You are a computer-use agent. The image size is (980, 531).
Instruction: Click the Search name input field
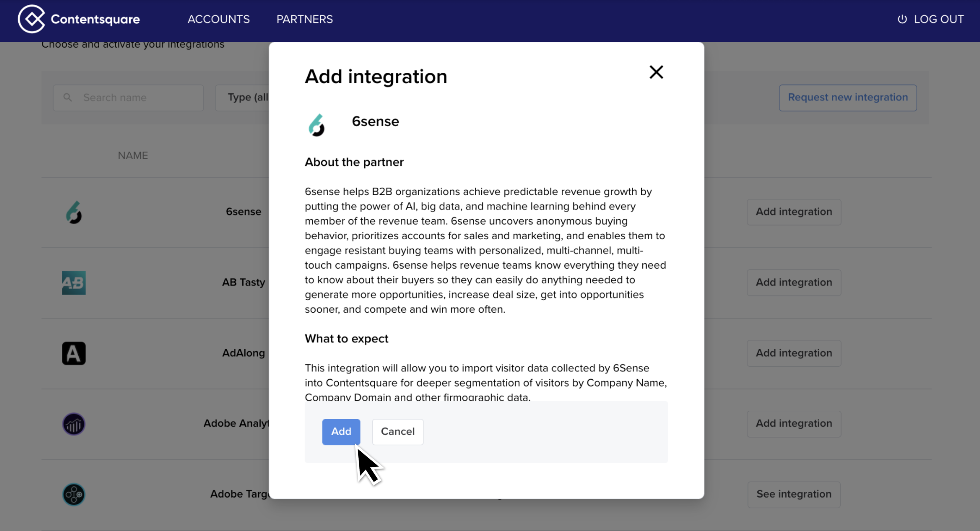128,98
